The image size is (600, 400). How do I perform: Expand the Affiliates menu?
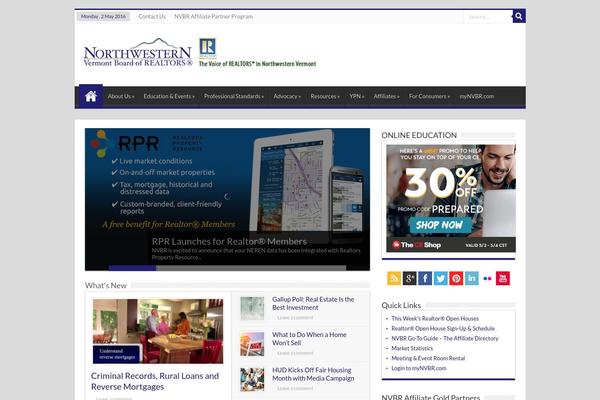point(386,96)
